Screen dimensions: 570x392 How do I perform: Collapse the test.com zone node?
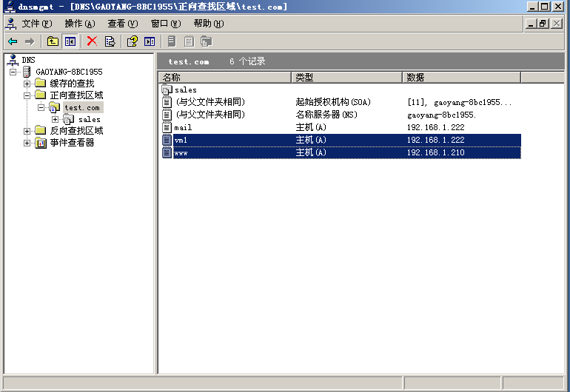(x=41, y=107)
